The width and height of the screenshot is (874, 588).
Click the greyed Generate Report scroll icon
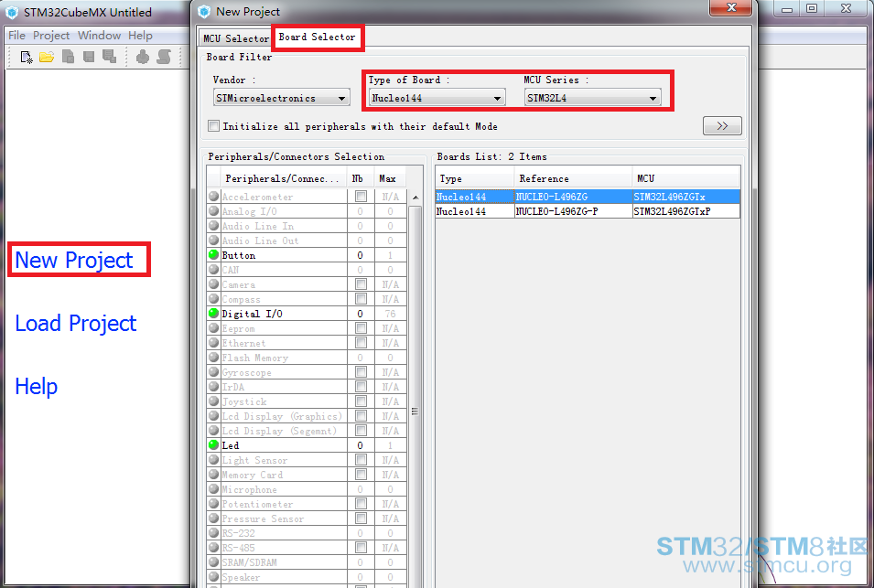coord(164,57)
